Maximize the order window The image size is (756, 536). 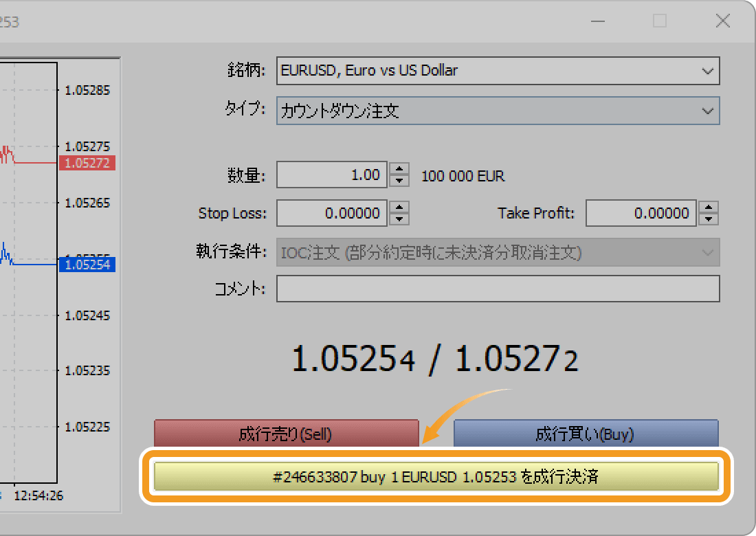(x=660, y=21)
